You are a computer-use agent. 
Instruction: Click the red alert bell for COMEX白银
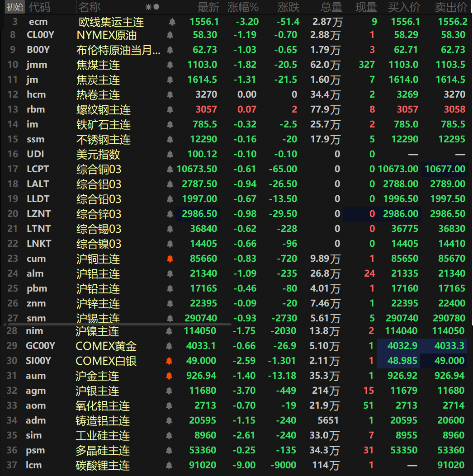(x=169, y=361)
